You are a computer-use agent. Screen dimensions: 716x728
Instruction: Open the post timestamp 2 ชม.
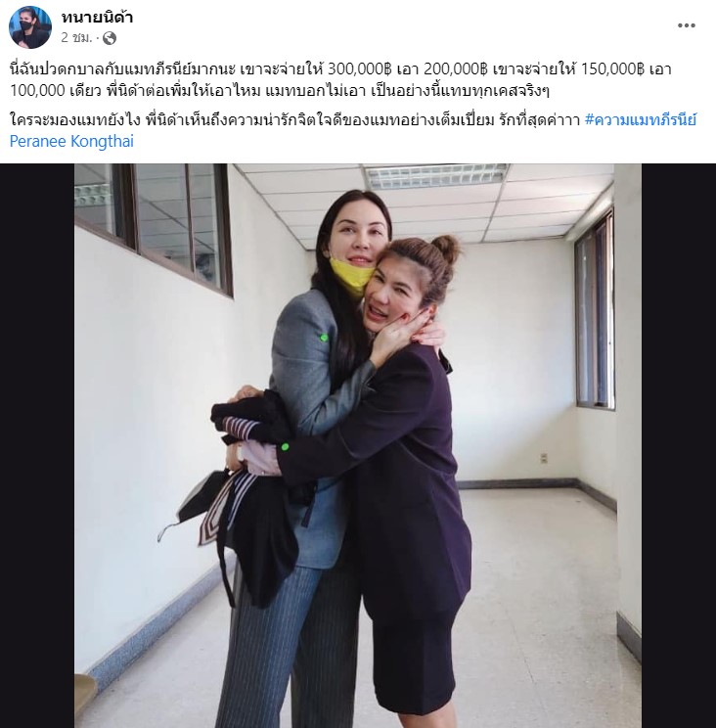click(77, 38)
